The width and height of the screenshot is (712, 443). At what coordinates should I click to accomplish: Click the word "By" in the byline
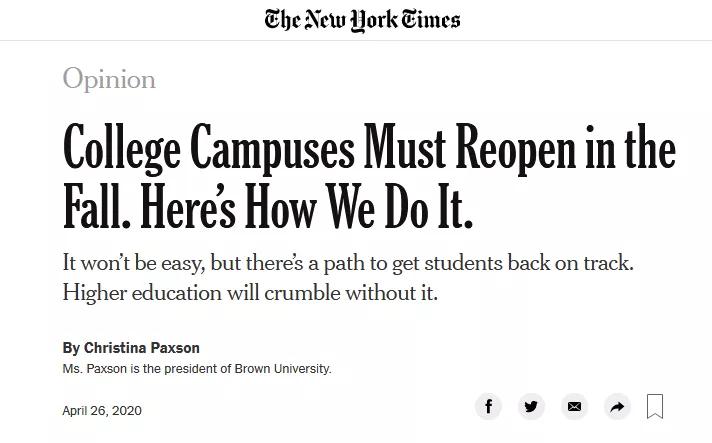[71, 348]
